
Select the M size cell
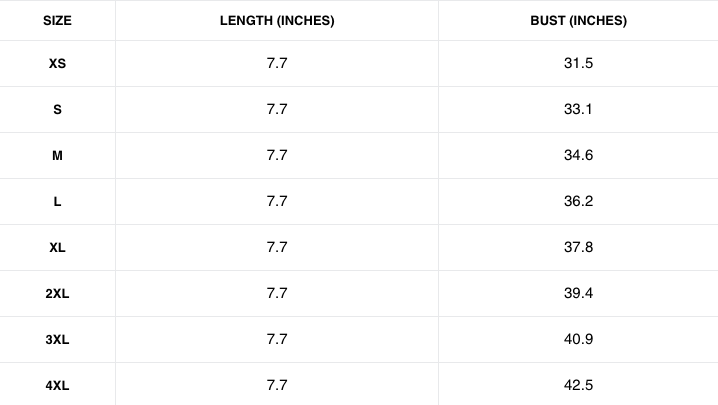[x=57, y=156]
